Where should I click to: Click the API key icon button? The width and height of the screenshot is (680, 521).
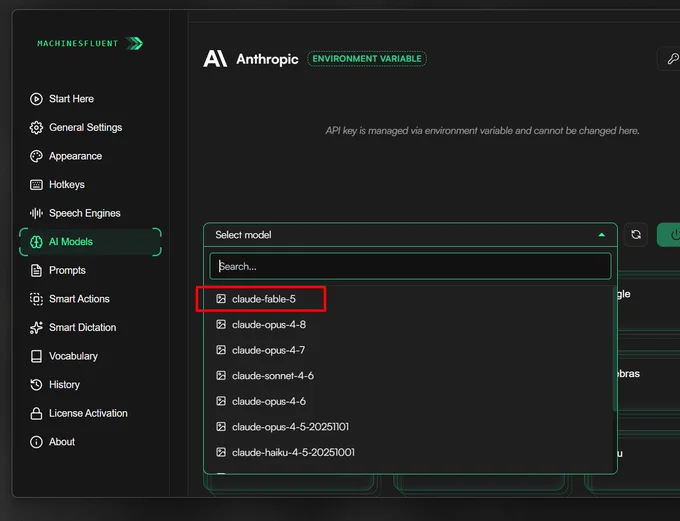click(x=671, y=59)
